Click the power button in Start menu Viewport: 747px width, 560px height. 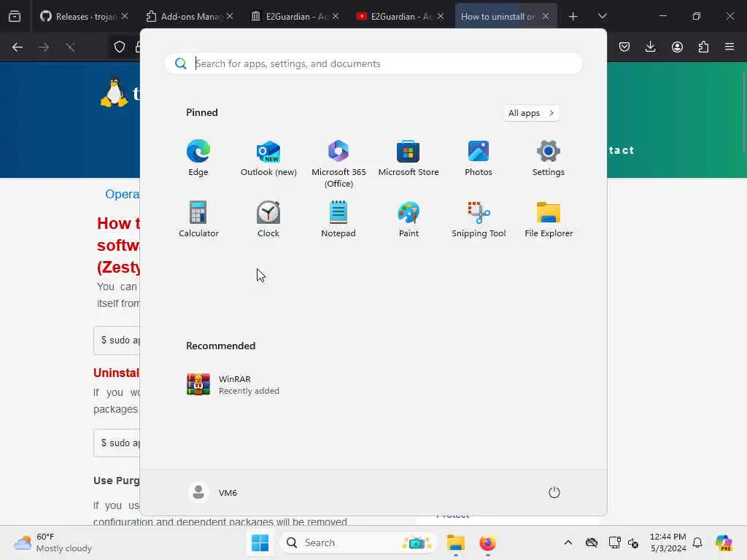coord(554,492)
